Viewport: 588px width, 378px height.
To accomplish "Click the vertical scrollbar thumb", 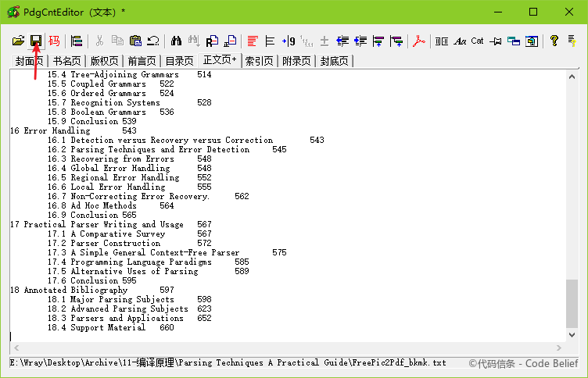I will 572,304.
